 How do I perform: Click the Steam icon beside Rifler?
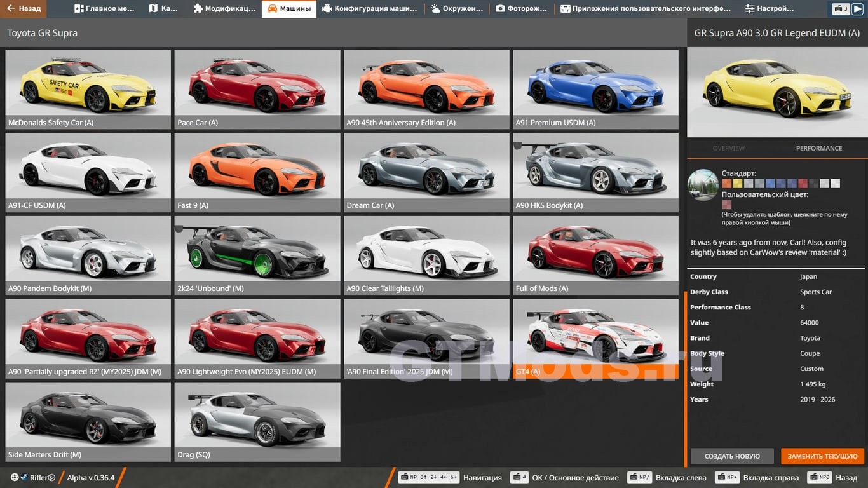click(25, 477)
